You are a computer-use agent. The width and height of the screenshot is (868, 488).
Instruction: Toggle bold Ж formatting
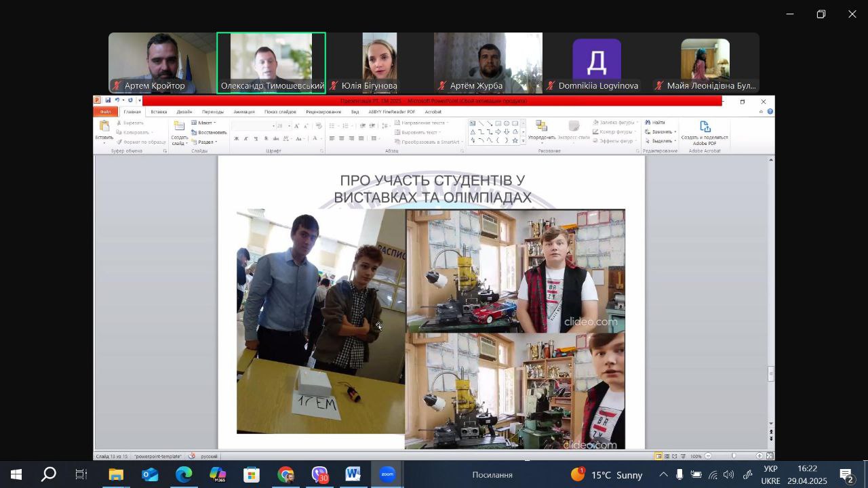pyautogui.click(x=236, y=138)
